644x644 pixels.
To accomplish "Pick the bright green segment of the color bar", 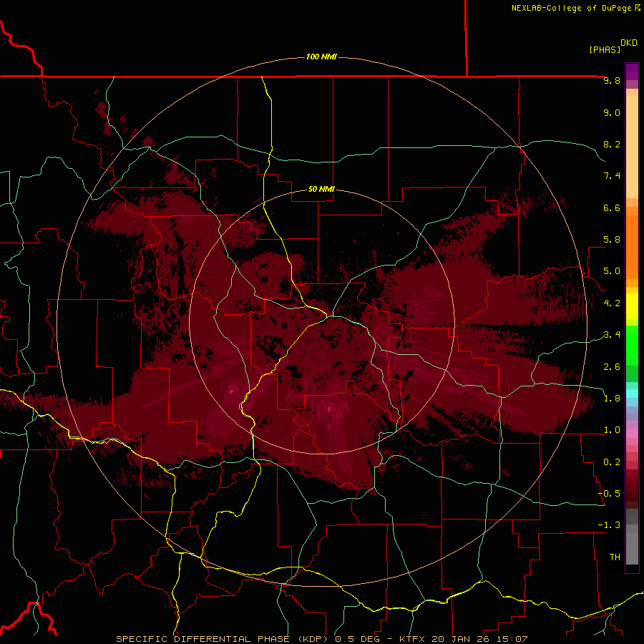I will coord(632,345).
